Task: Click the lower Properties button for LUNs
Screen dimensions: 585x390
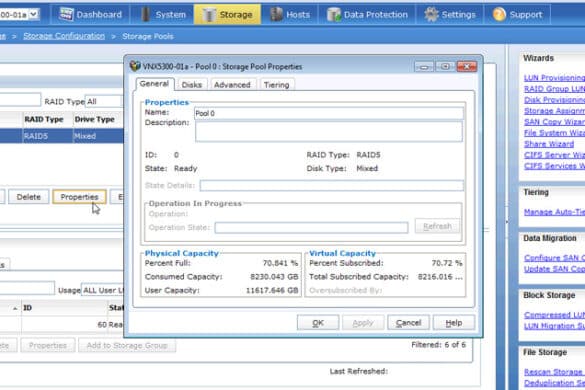Action: click(48, 345)
